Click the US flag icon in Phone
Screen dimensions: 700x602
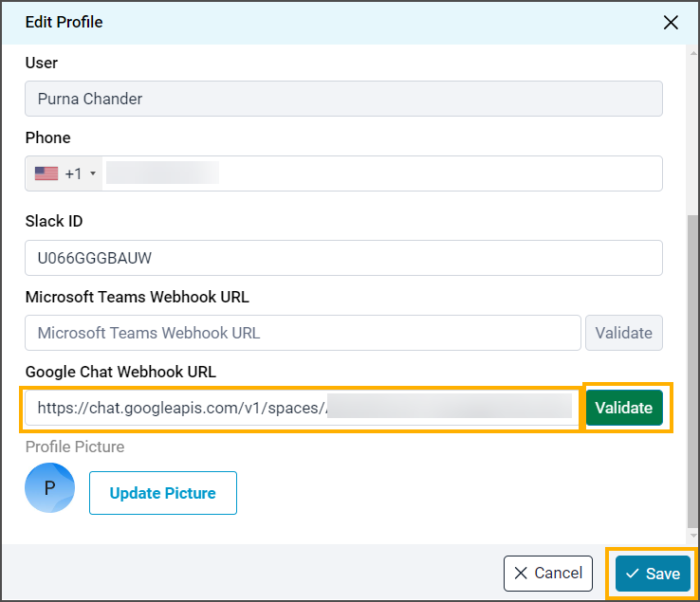pyautogui.click(x=46, y=173)
